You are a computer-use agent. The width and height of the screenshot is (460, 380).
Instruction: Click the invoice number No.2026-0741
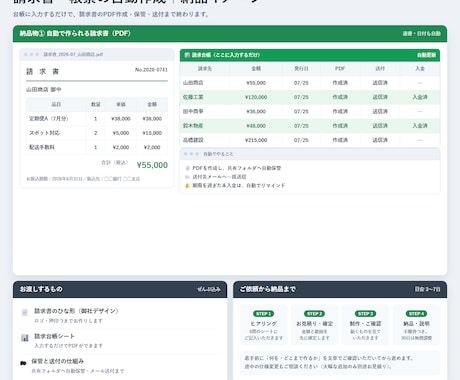coord(151,70)
